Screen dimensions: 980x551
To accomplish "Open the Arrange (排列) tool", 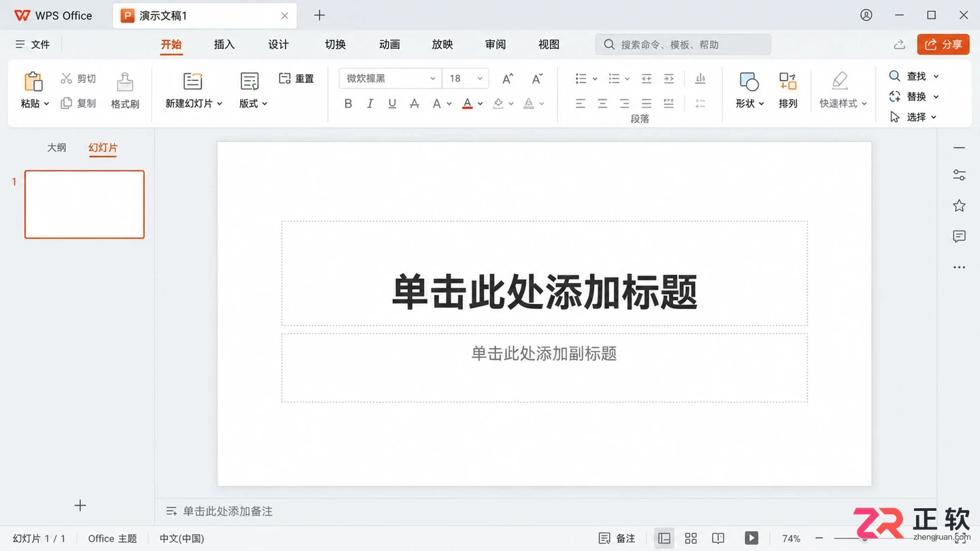I will tap(788, 90).
